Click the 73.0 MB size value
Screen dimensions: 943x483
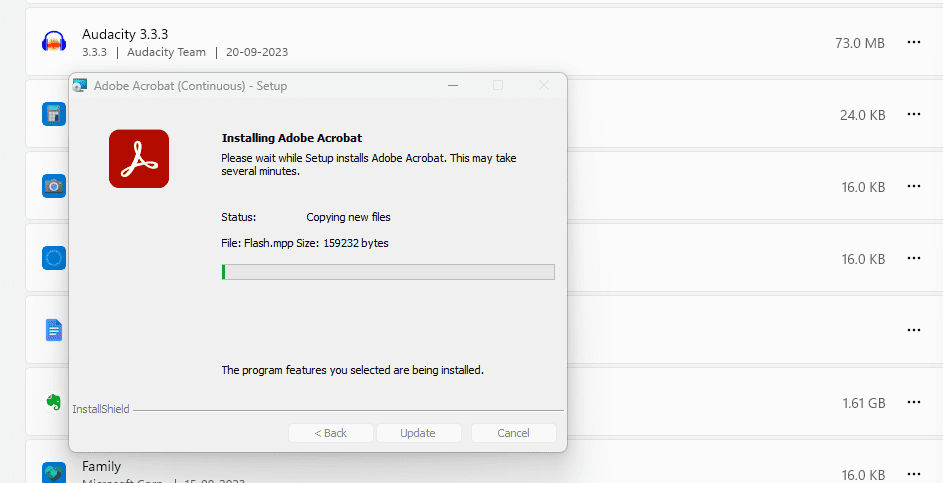859,43
